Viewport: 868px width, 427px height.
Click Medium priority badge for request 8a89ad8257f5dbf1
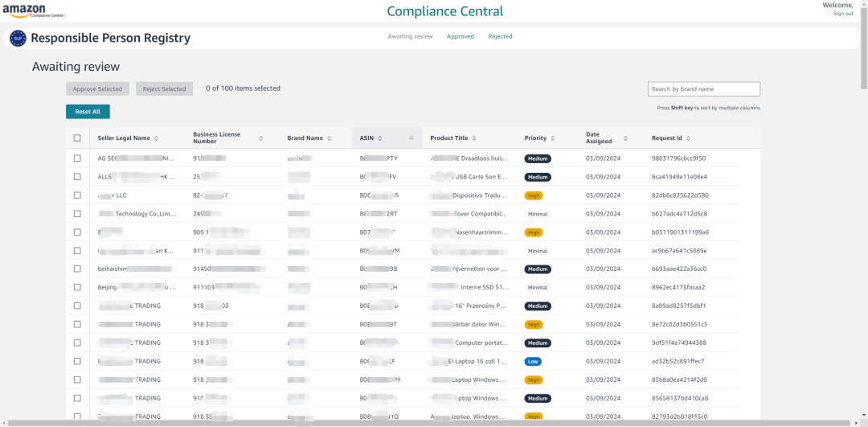pos(538,306)
